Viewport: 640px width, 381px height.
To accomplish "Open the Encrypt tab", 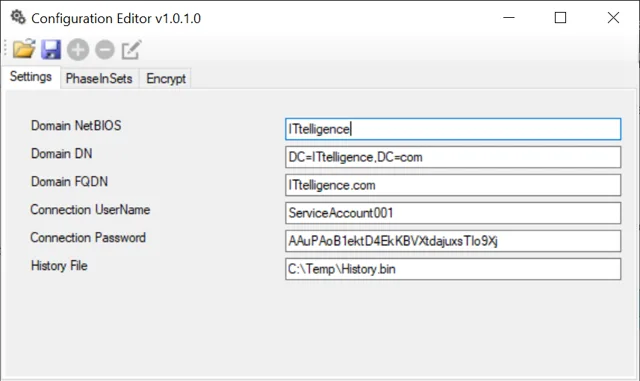I will (x=166, y=78).
